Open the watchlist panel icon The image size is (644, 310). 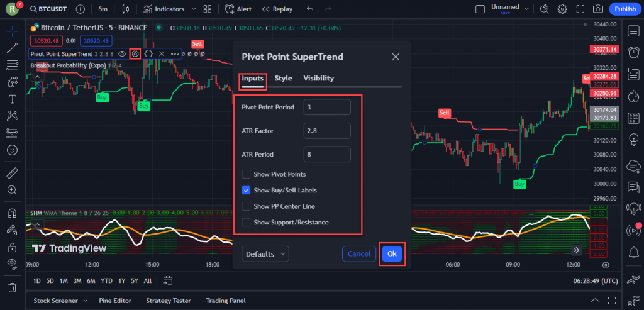pyautogui.click(x=634, y=31)
